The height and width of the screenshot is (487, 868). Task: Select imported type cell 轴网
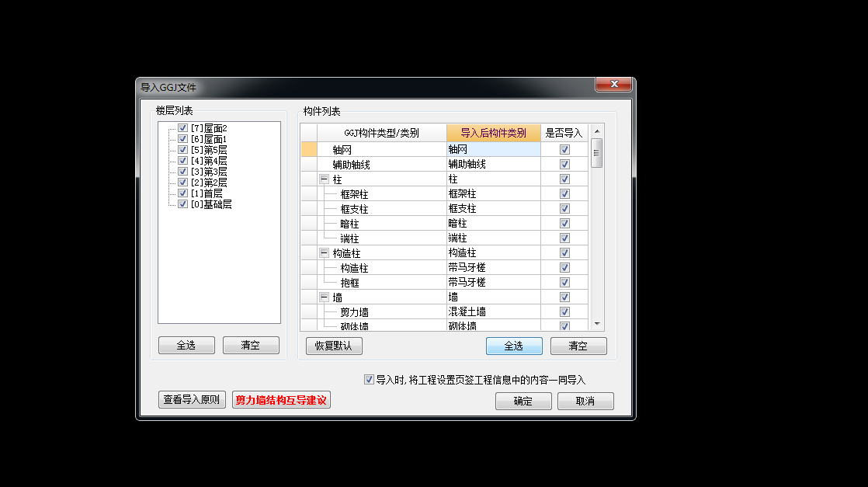(493, 150)
